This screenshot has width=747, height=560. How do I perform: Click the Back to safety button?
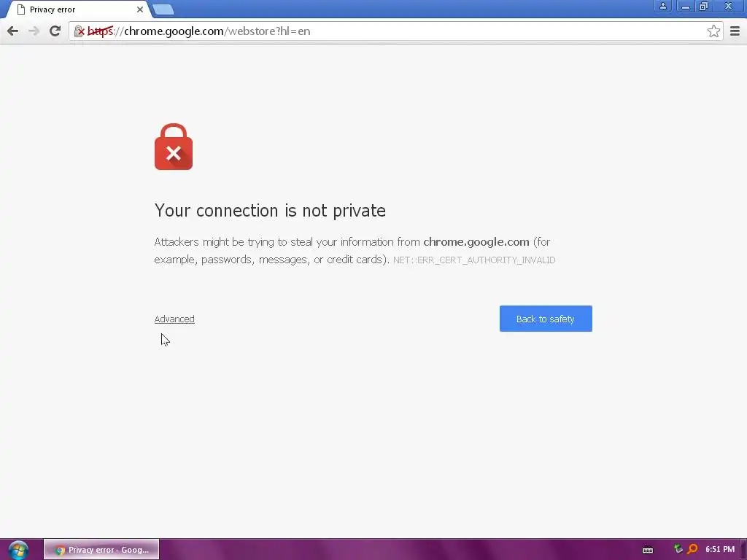pyautogui.click(x=546, y=319)
